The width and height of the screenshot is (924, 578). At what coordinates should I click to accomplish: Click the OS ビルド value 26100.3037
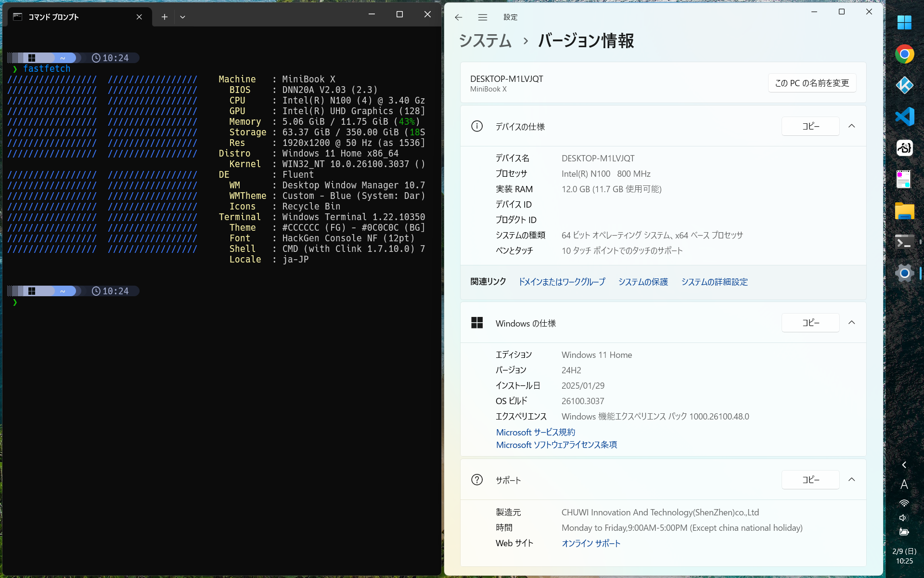(583, 401)
